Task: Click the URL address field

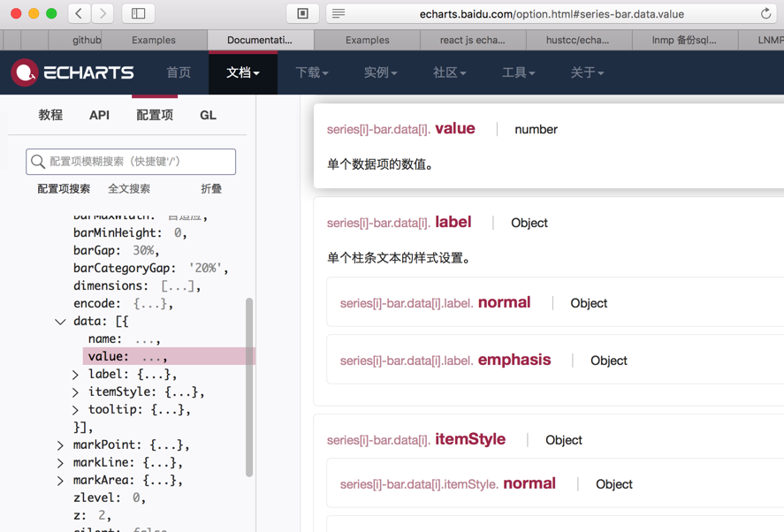Action: pos(552,13)
